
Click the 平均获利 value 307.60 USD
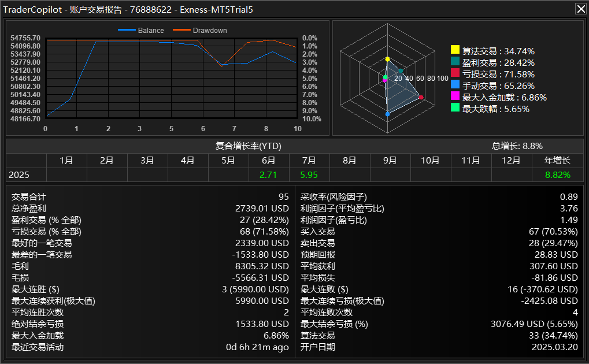tap(554, 266)
